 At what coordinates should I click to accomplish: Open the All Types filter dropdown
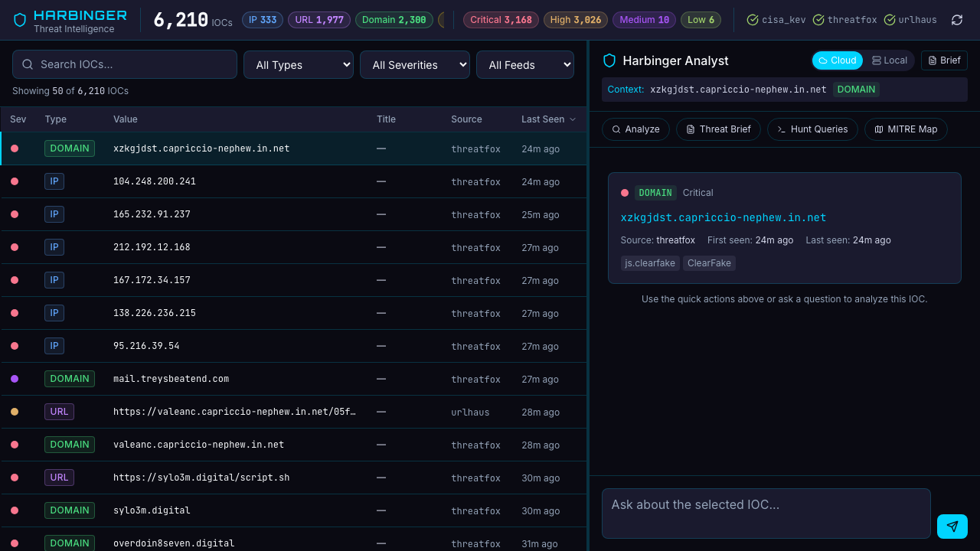tap(298, 65)
